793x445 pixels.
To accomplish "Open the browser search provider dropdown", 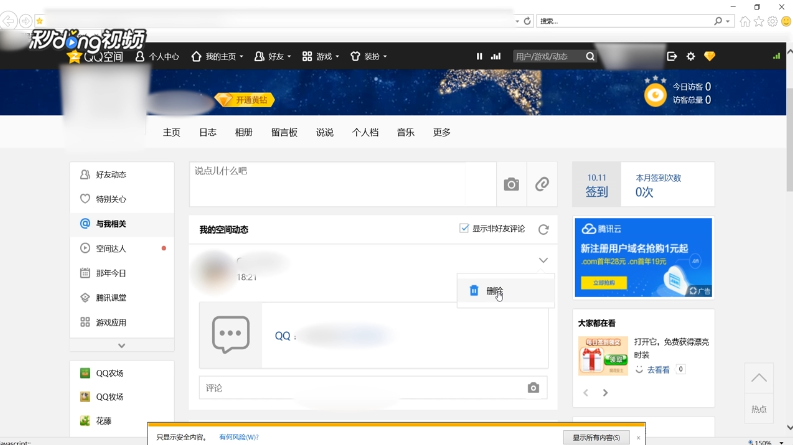I will (728, 21).
